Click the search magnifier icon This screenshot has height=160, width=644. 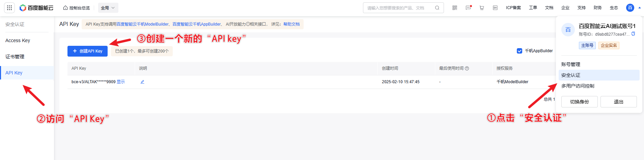437,8
